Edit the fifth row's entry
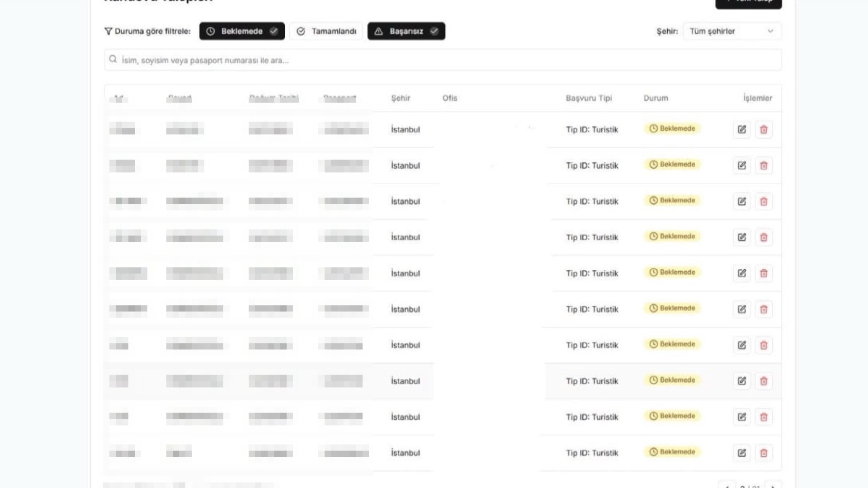The height and width of the screenshot is (488, 868). (x=742, y=273)
